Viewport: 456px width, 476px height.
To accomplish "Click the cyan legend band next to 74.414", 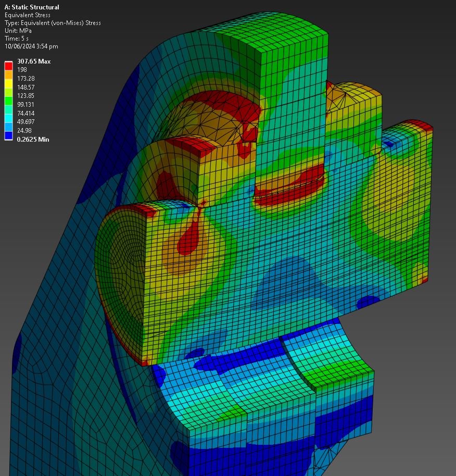I will (x=8, y=118).
